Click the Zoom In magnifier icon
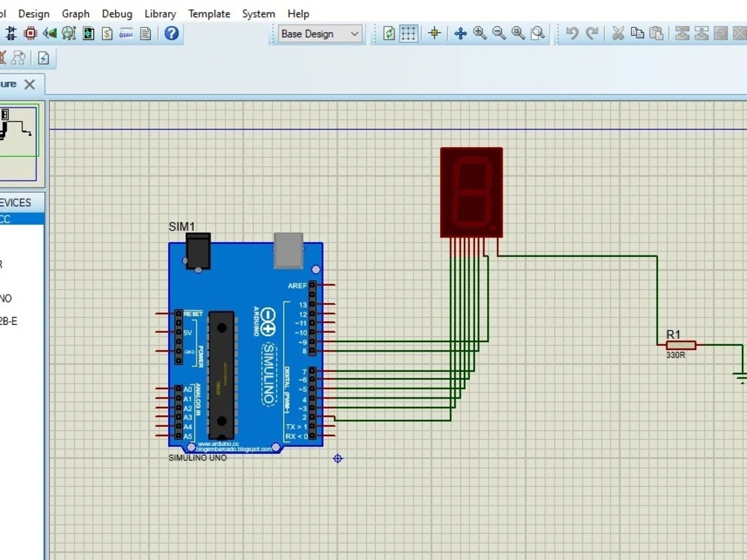 pos(480,34)
